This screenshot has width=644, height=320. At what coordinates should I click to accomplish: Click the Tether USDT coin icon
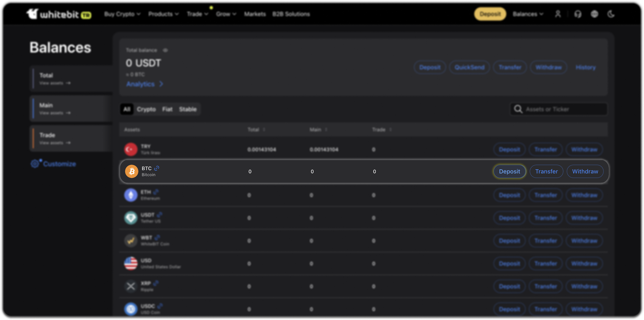tap(131, 218)
